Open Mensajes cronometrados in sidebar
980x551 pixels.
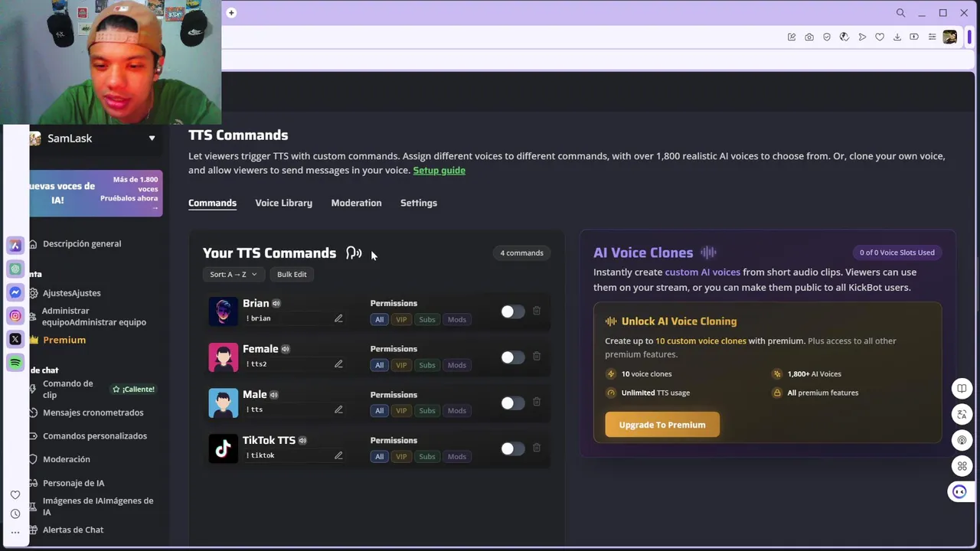93,412
